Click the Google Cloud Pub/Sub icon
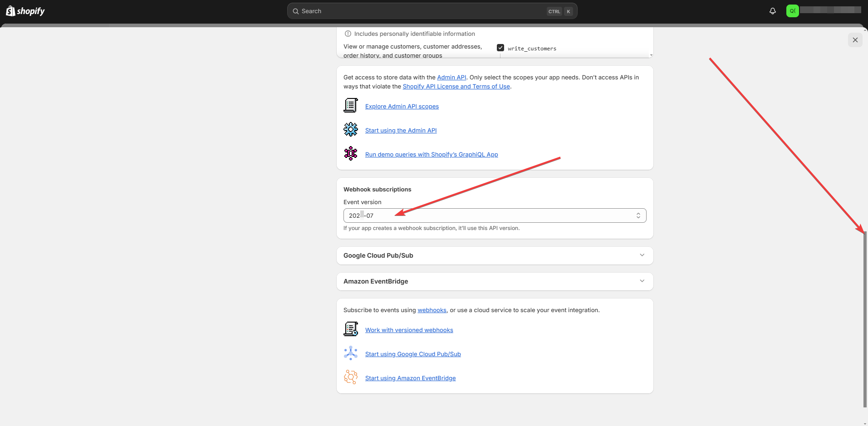868x426 pixels. coord(350,353)
